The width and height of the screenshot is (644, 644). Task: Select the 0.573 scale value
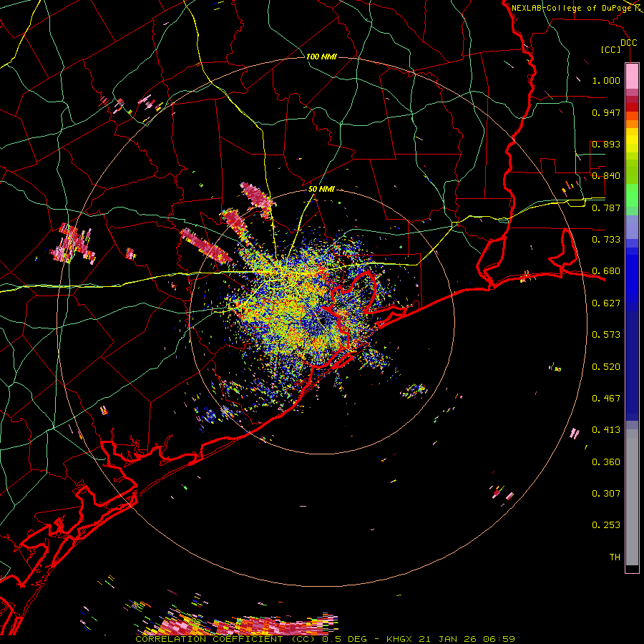[606, 335]
